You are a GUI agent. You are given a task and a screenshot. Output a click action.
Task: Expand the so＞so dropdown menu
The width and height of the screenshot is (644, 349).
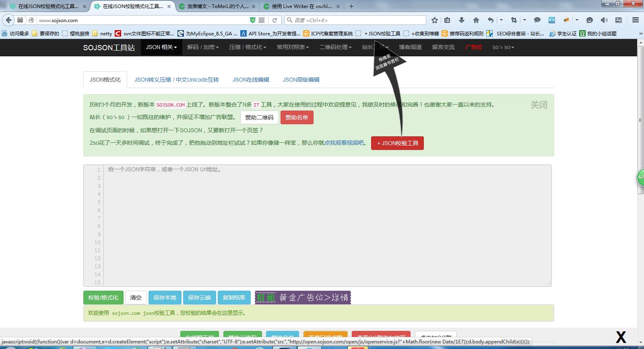coord(503,47)
